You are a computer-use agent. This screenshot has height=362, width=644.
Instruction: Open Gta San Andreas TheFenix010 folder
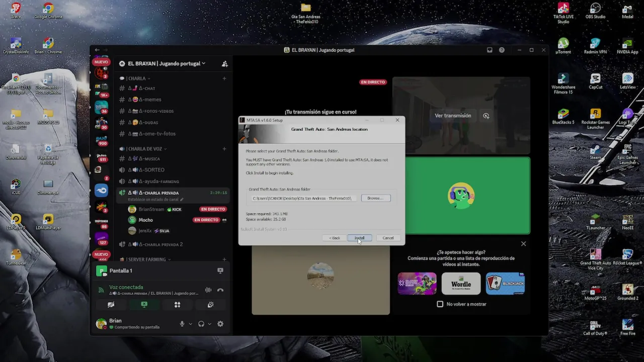[x=306, y=14]
